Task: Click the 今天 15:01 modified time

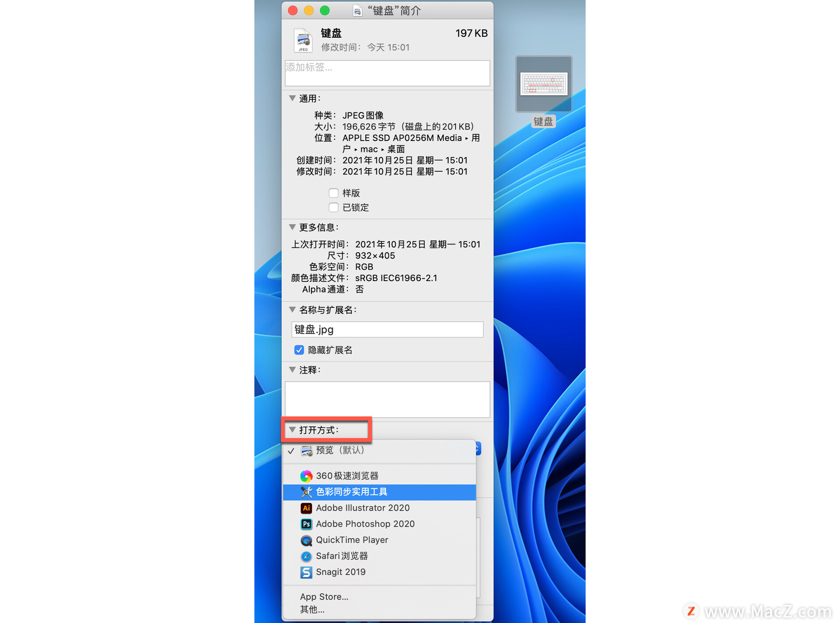Action: click(x=388, y=47)
